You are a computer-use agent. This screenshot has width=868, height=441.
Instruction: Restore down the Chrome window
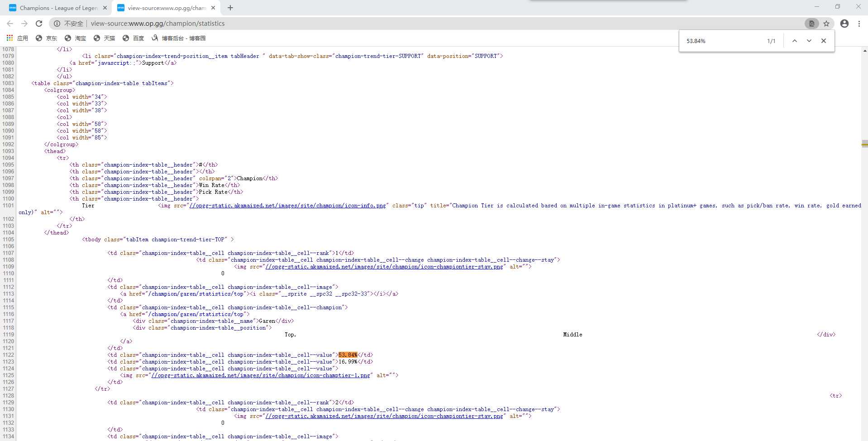(x=838, y=7)
